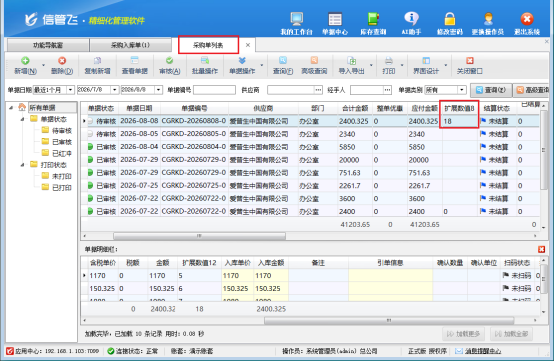Expand the 导入导出 dropdown arrow
This screenshot has height=362, width=554.
coord(371,65)
